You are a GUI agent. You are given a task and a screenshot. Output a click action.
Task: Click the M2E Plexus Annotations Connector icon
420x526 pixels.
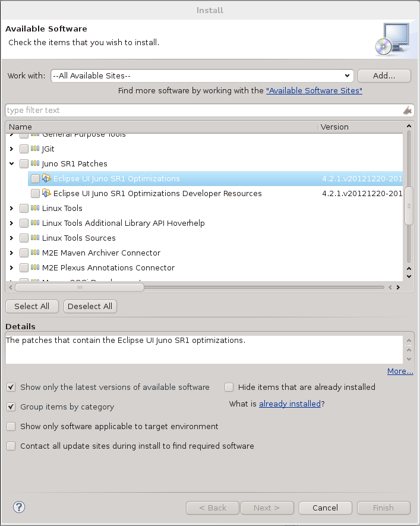tap(35, 267)
